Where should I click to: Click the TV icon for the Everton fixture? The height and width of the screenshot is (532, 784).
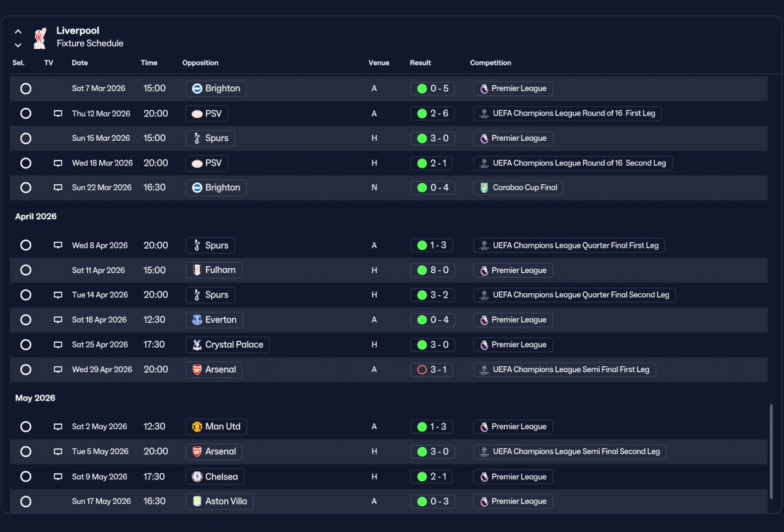pyautogui.click(x=58, y=320)
